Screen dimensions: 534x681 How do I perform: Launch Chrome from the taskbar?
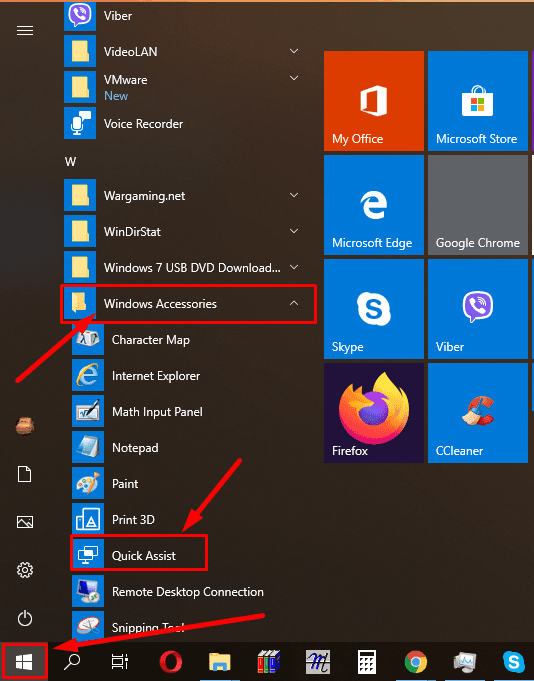coord(415,662)
